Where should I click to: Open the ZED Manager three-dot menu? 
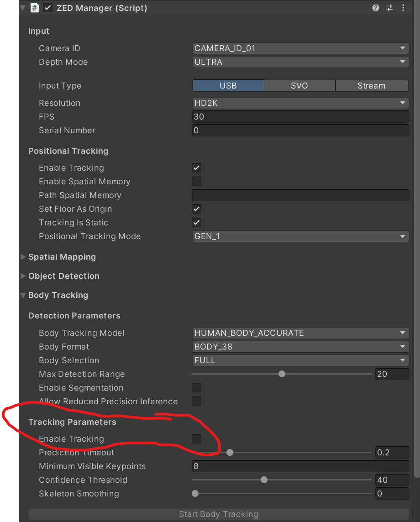[403, 8]
